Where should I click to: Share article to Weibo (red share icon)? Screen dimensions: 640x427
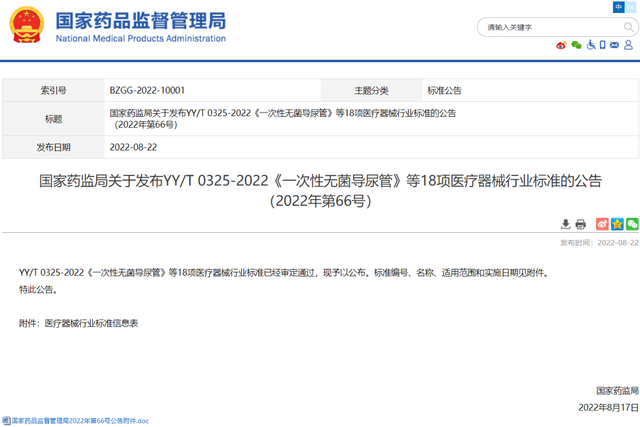pos(602,224)
